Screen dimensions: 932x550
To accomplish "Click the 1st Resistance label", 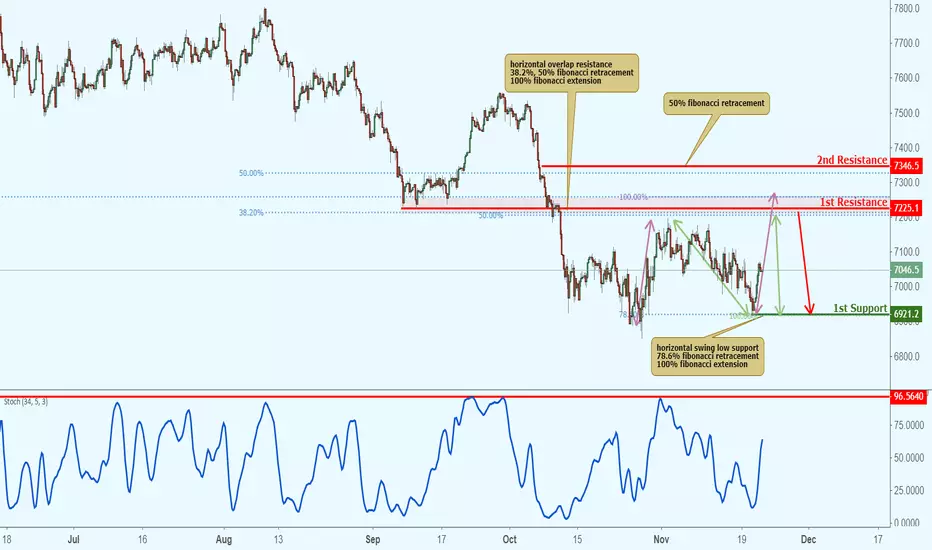I will 854,202.
